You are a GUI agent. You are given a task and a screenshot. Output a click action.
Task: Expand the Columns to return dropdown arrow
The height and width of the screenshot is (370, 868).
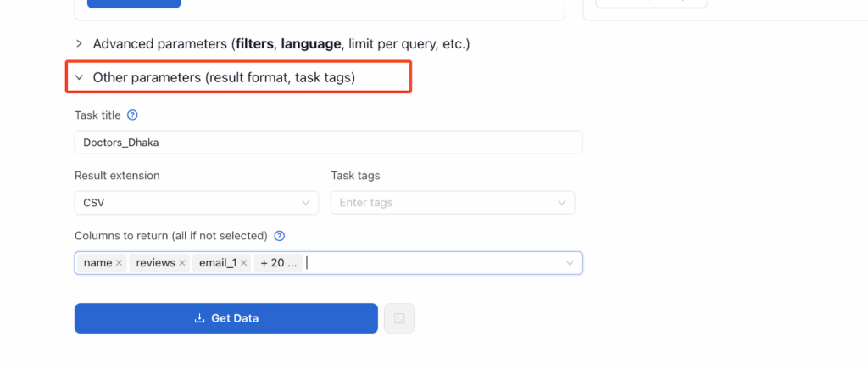pyautogui.click(x=570, y=263)
